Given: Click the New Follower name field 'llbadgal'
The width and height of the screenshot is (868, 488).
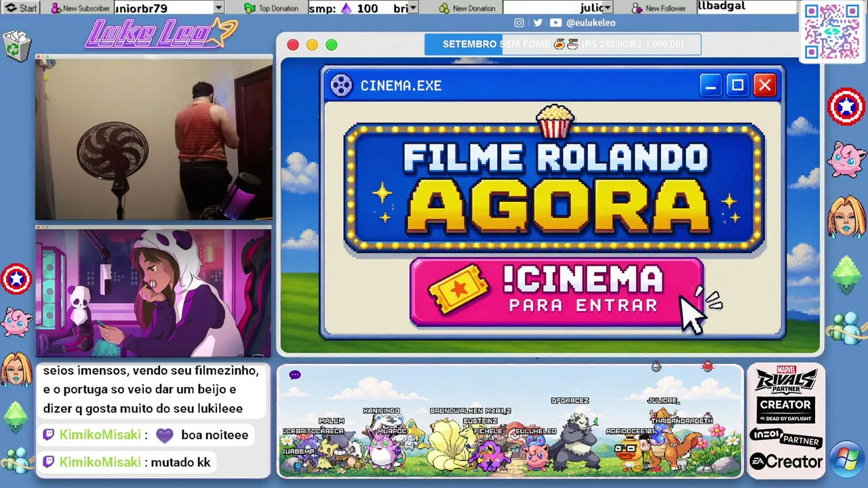Looking at the screenshot, I should pyautogui.click(x=747, y=7).
